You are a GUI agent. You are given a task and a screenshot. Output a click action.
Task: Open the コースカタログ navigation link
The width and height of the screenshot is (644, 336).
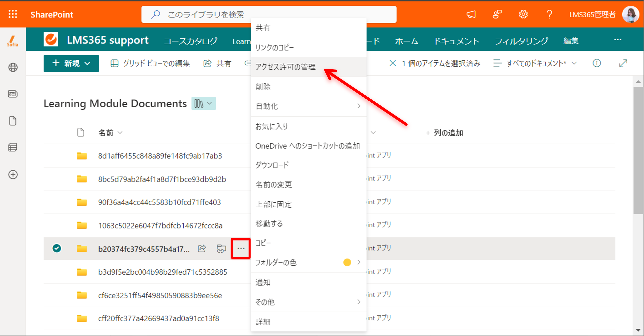191,41
